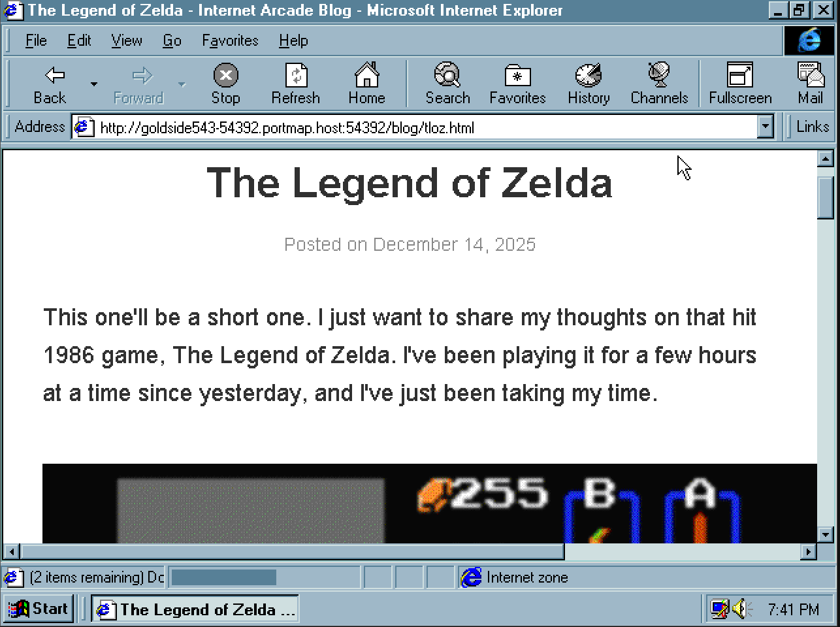Viewport: 840px width, 627px height.
Task: Click the vertical scrollbar up arrow
Action: coord(825,159)
